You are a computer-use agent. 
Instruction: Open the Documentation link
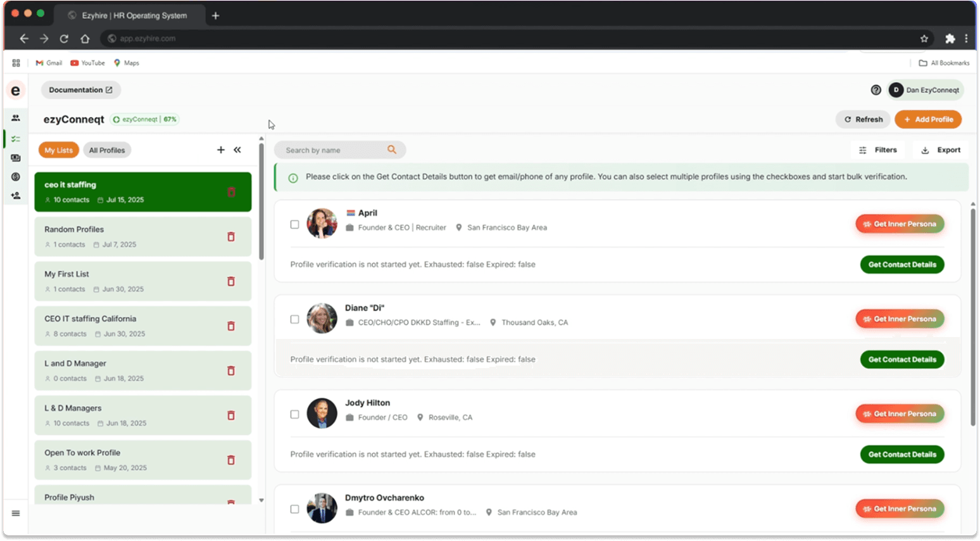pos(81,90)
